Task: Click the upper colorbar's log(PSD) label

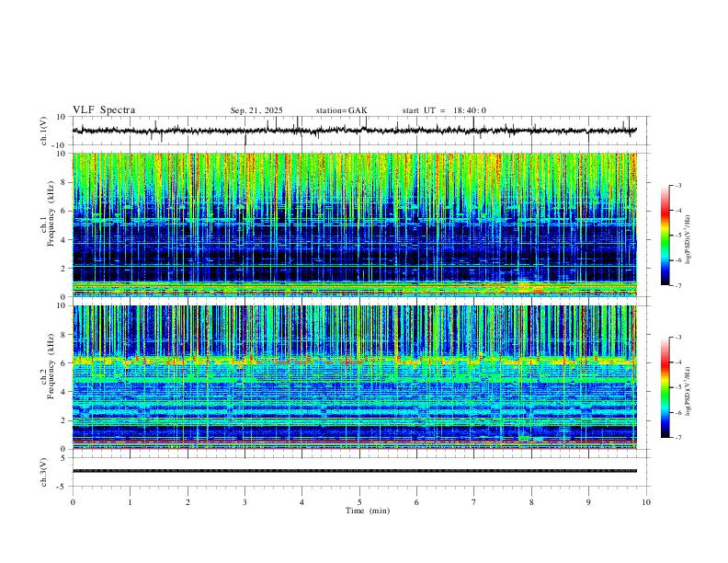Action: pyautogui.click(x=688, y=240)
